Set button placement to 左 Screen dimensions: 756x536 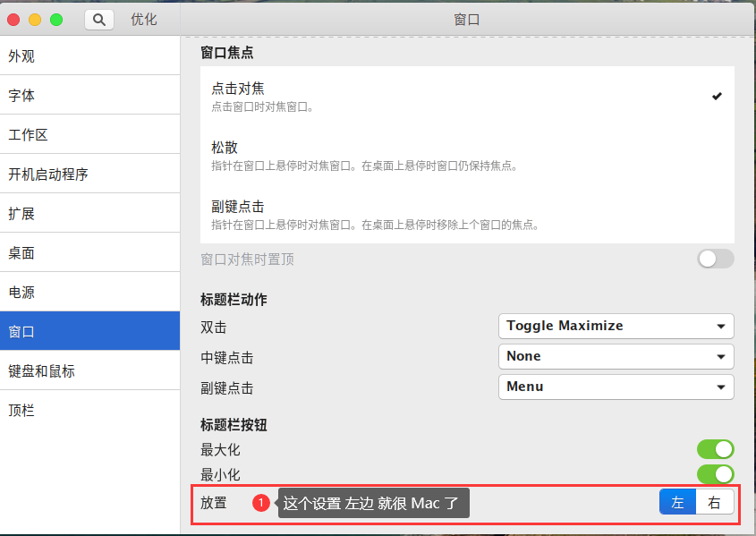(677, 502)
